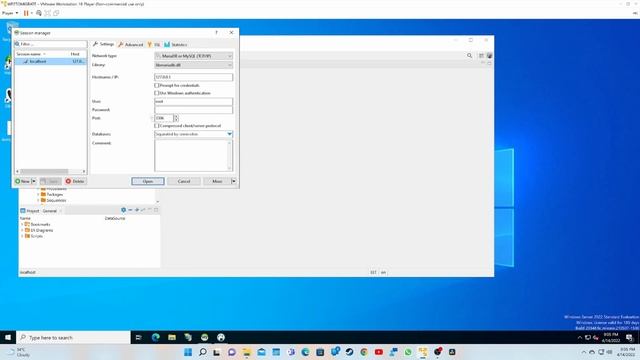Open WhatsApp on the host taskbar

(x=408, y=352)
